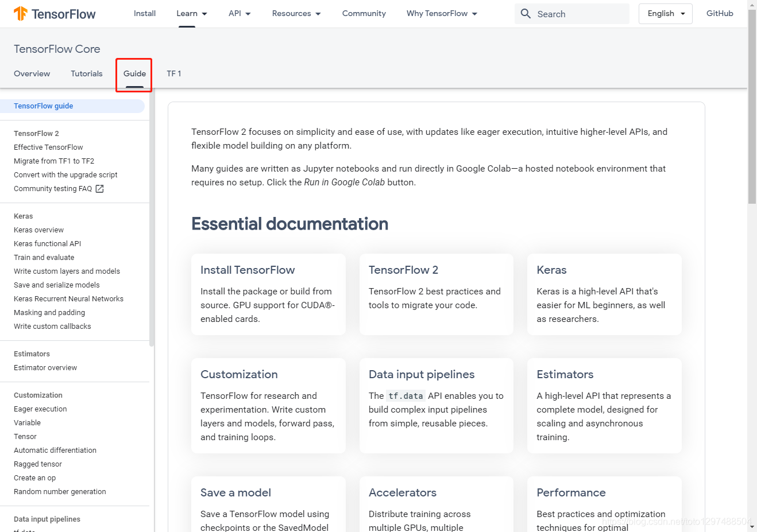
Task: Open the external link icon beside Community testing FAQ
Action: coord(99,189)
